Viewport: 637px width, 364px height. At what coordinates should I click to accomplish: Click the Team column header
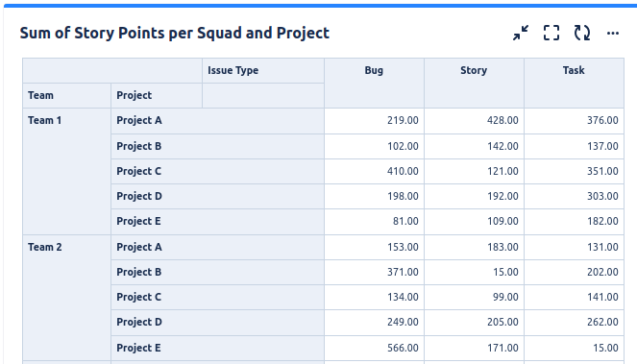[x=66, y=95]
